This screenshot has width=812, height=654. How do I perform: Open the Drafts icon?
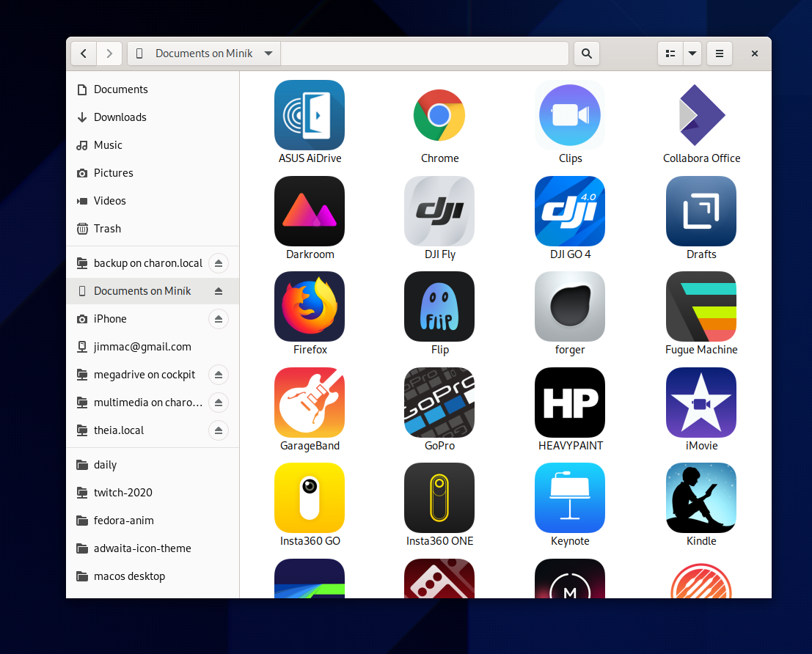tap(701, 211)
